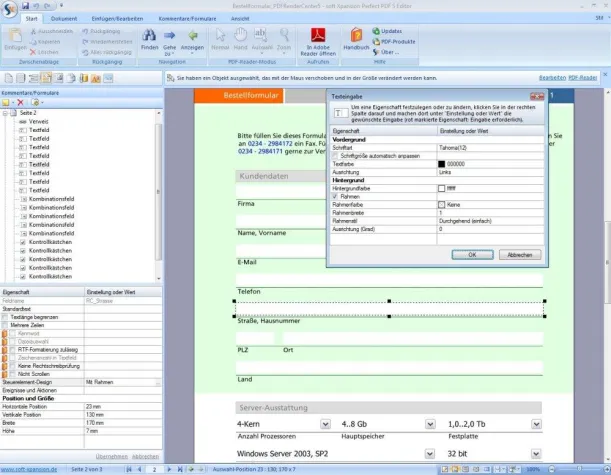Click OK in the Texteingabe dialog
The width and height of the screenshot is (611, 475).
(x=472, y=255)
